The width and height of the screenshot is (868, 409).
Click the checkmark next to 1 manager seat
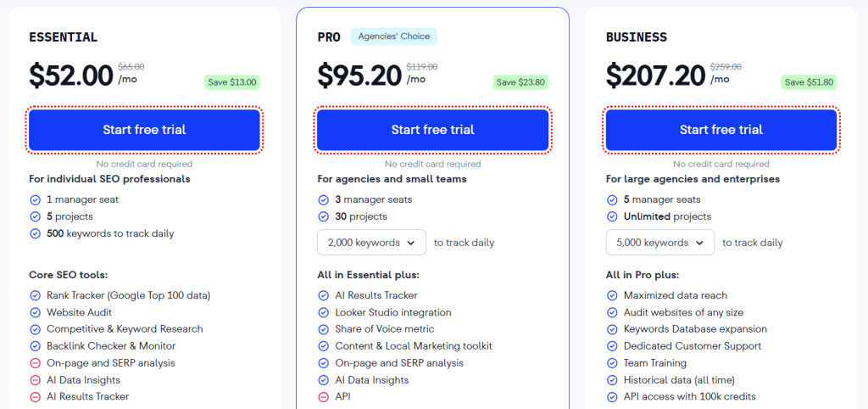point(36,199)
